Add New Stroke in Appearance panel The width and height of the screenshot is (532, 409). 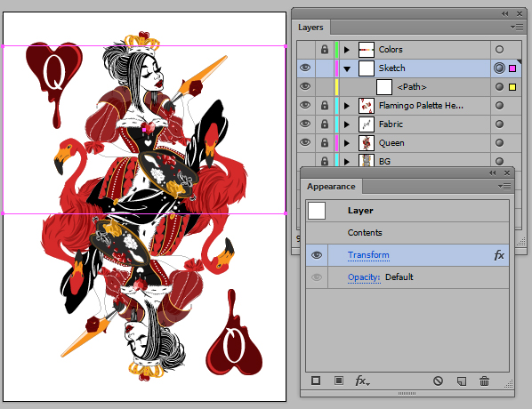316,381
